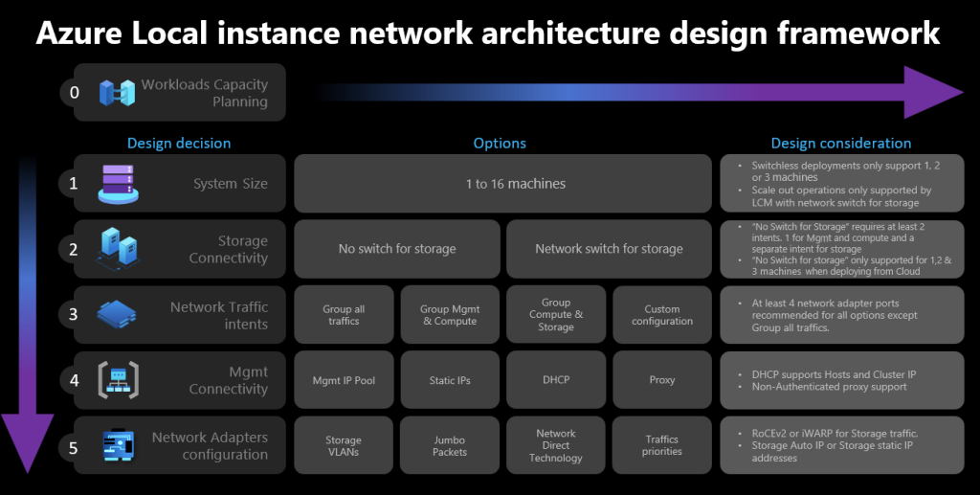Click the Design consideration column heading
The image size is (980, 495).
(x=840, y=143)
